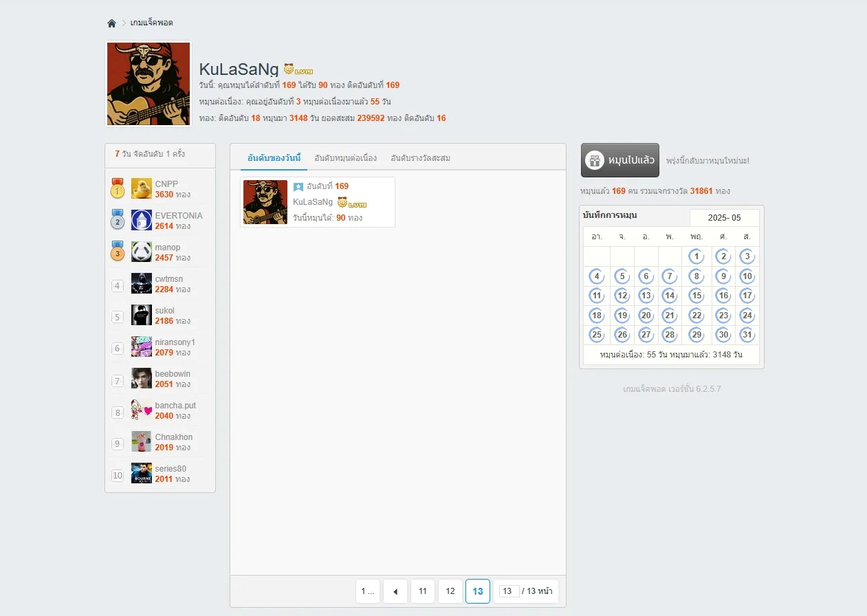This screenshot has width=867, height=616.
Task: Open Chnakhon's avatar
Action: point(142,441)
